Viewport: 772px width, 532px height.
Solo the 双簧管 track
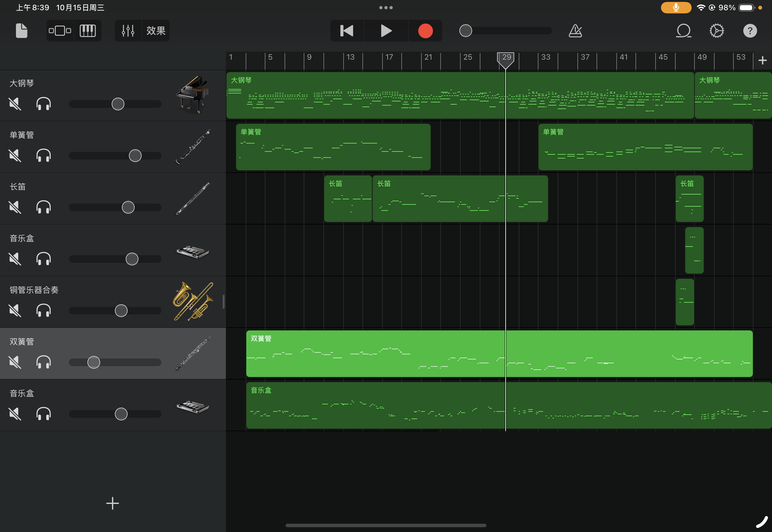pyautogui.click(x=43, y=362)
